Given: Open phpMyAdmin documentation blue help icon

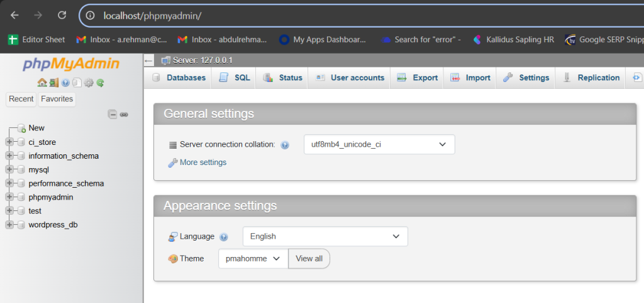Looking at the screenshot, I should pyautogui.click(x=65, y=83).
